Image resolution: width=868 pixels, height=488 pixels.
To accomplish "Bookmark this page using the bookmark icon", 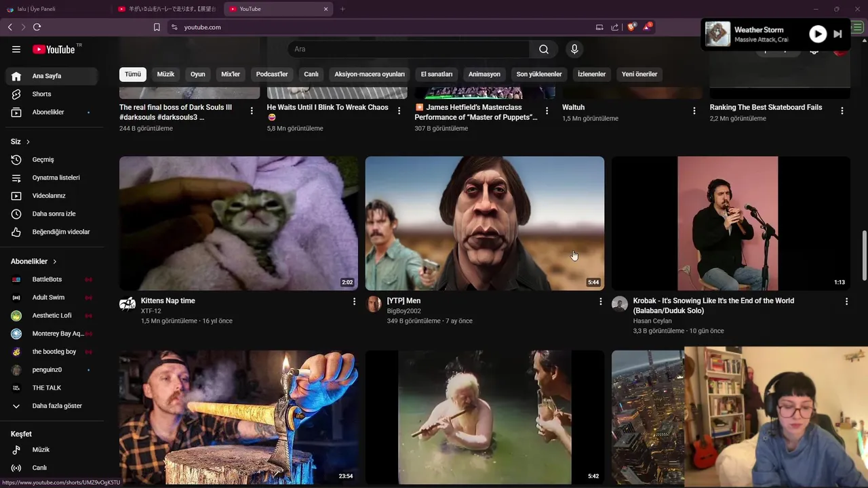I will coord(157,27).
